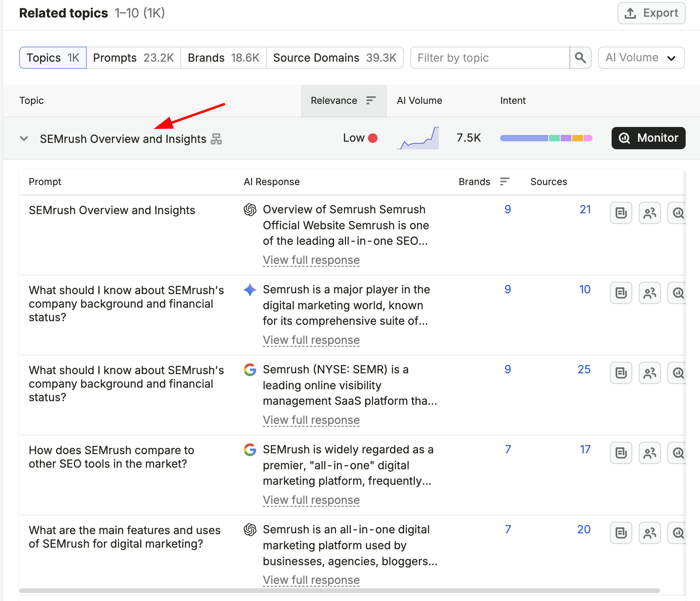Click the people icon in the 20 sources row
Image resolution: width=700 pixels, height=601 pixels.
tap(650, 533)
